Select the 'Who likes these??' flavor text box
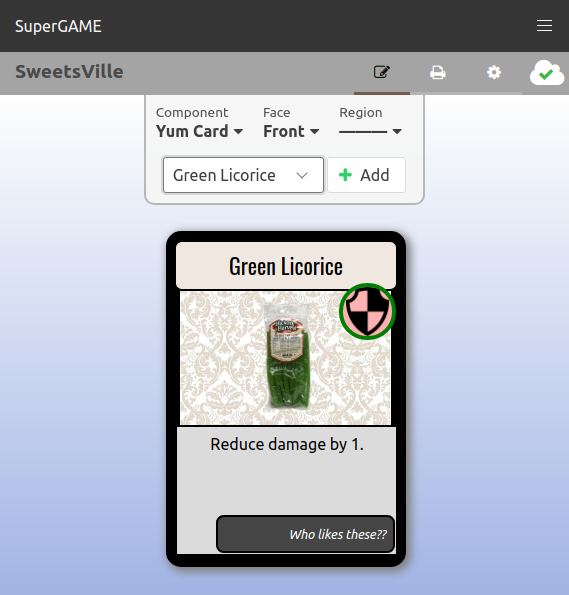This screenshot has height=595, width=569. click(x=305, y=534)
